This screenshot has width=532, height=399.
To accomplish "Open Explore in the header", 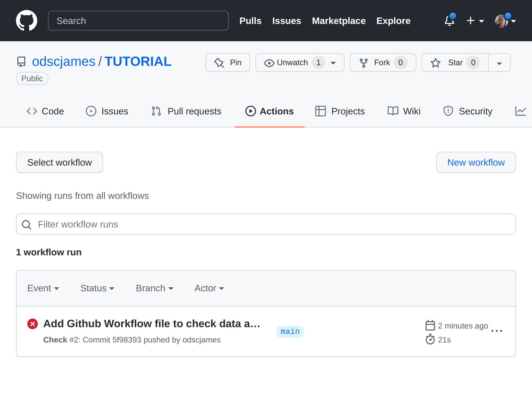I will pos(393,21).
